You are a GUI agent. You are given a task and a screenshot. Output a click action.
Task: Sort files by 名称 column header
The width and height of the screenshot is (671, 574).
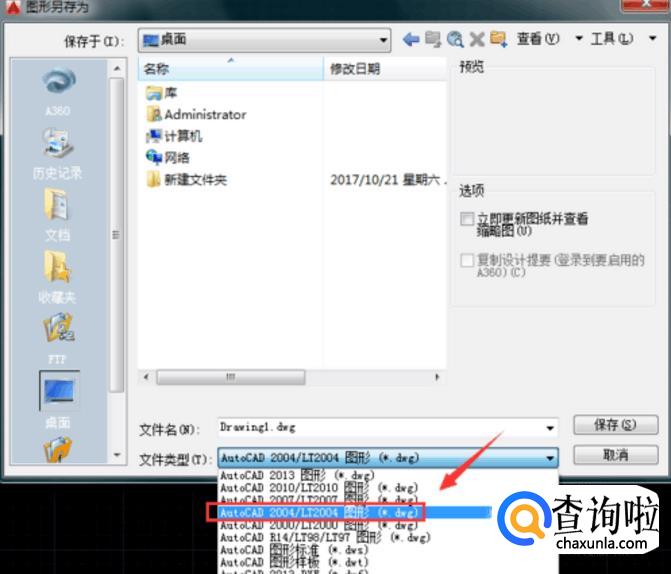point(231,69)
